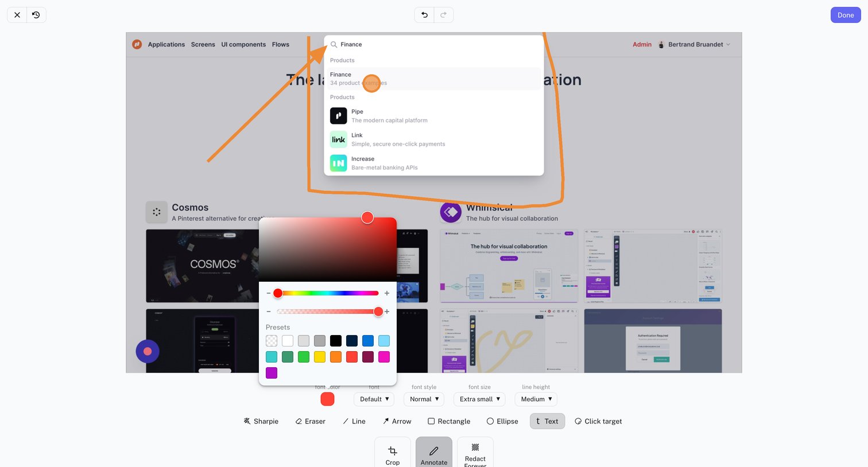The image size is (868, 467).
Task: Pick the magenta preset swatch
Action: point(384,357)
